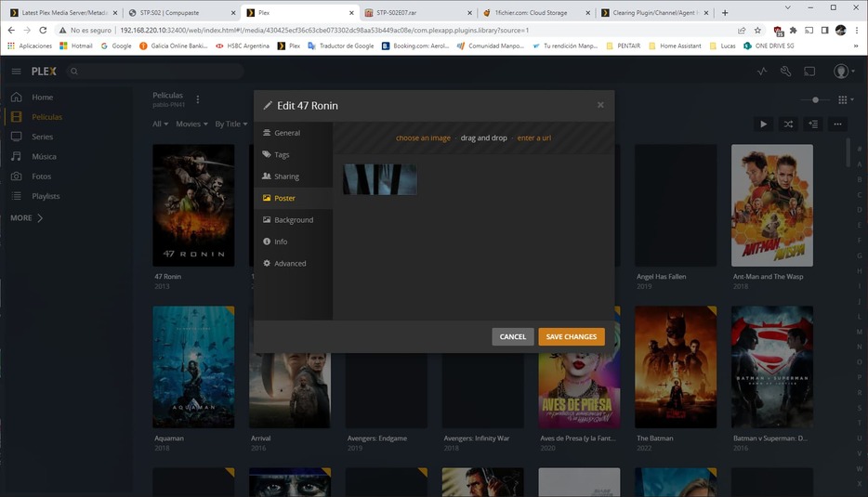868x497 pixels.
Task: Adjust the poster size slider
Action: pos(815,99)
